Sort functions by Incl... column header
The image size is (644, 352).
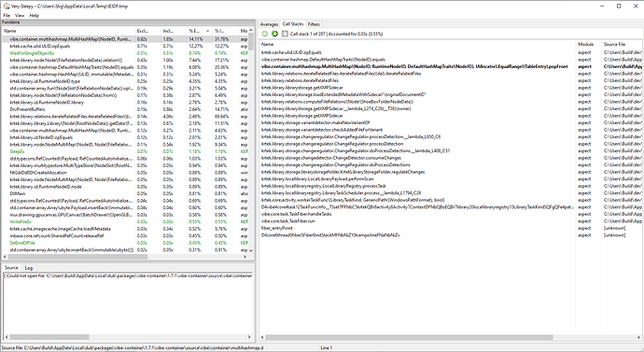click(x=173, y=31)
